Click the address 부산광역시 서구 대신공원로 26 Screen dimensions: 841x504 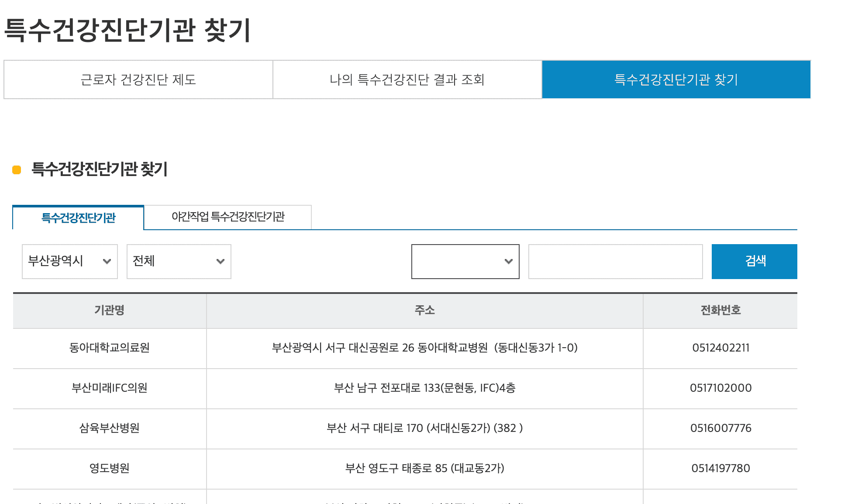[425, 348]
